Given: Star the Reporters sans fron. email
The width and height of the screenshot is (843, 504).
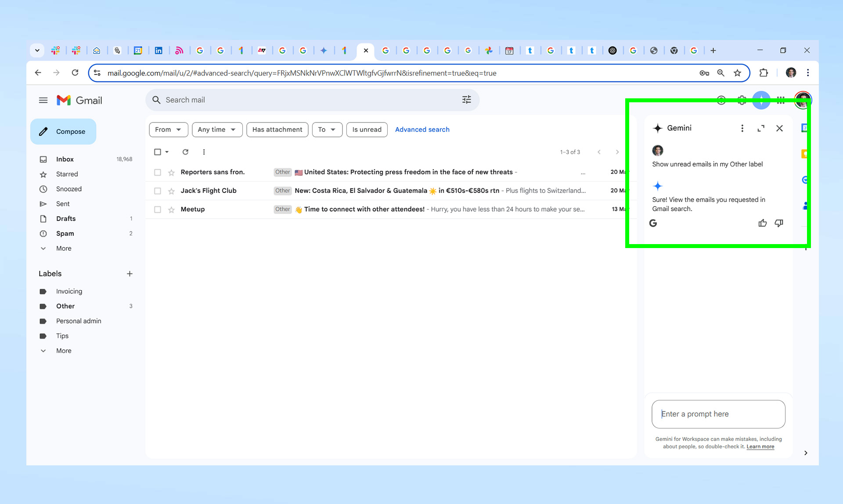Looking at the screenshot, I should coord(171,173).
